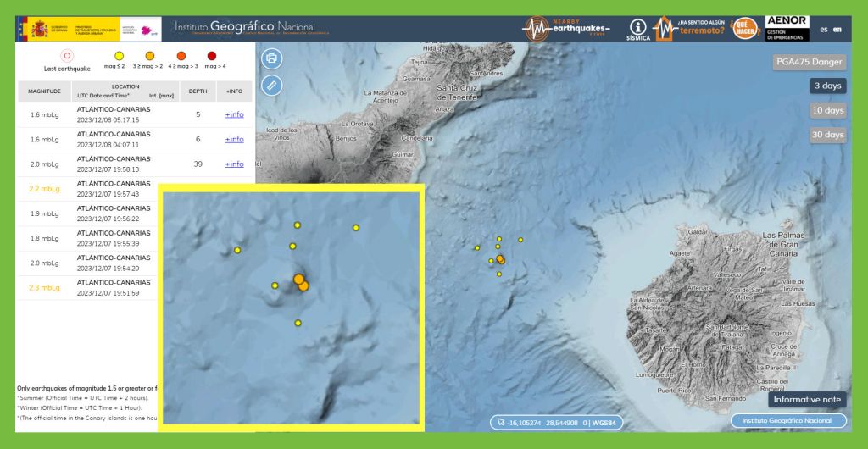Image resolution: width=868 pixels, height=449 pixels.
Task: Open +info for 05:17:15 earthquake
Action: click(234, 114)
